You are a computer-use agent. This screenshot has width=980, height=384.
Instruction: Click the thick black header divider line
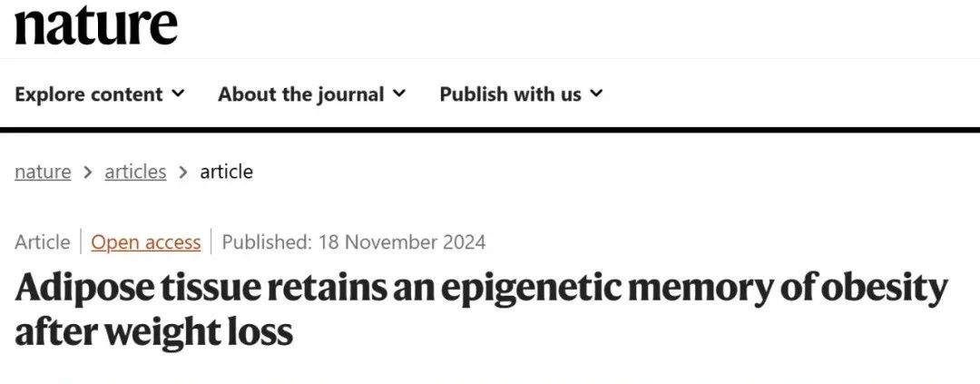tap(490, 130)
